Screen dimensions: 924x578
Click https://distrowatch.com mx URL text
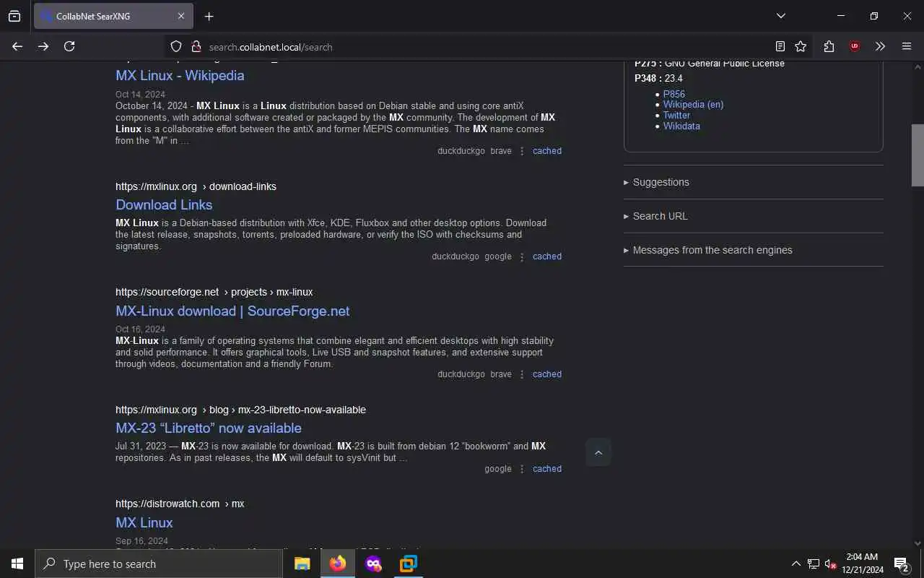(x=180, y=504)
